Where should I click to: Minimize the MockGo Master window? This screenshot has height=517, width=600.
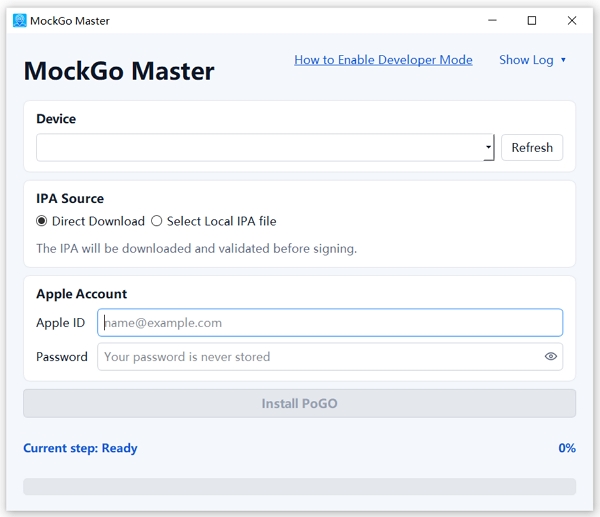pyautogui.click(x=492, y=20)
